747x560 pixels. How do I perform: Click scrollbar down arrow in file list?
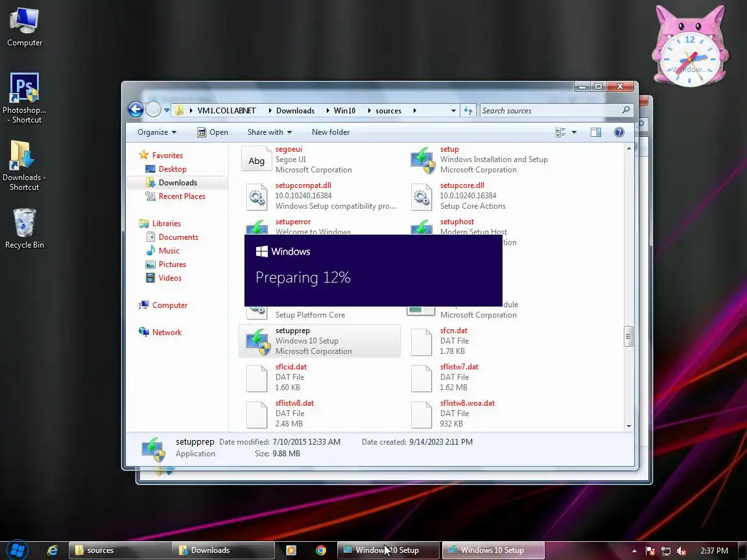[x=628, y=426]
